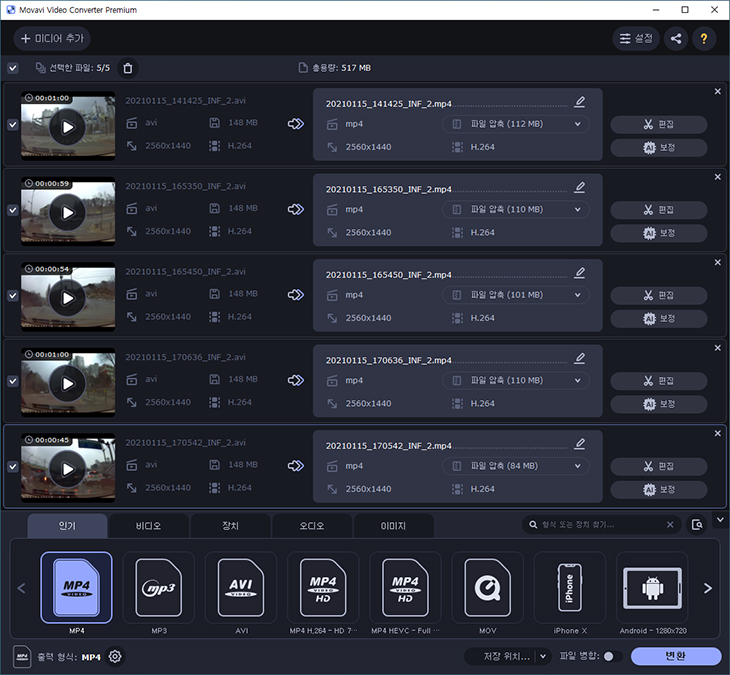Switch to the 오디오 tab

(311, 526)
